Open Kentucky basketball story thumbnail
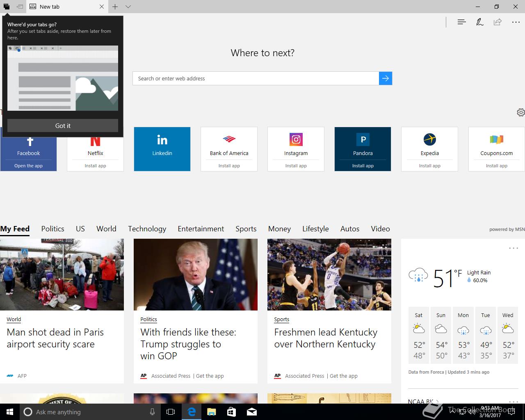Viewport: 525px width, 420px height. pos(329,274)
